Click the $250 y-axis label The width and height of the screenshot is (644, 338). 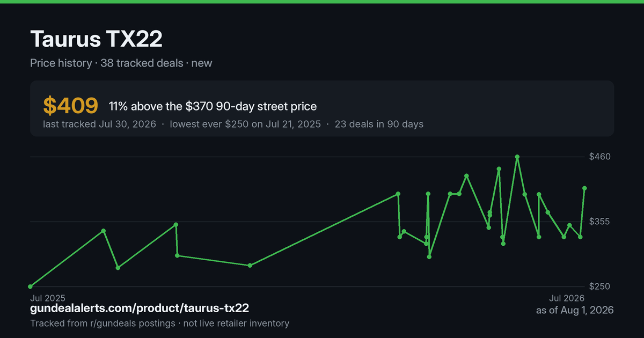[x=601, y=286]
